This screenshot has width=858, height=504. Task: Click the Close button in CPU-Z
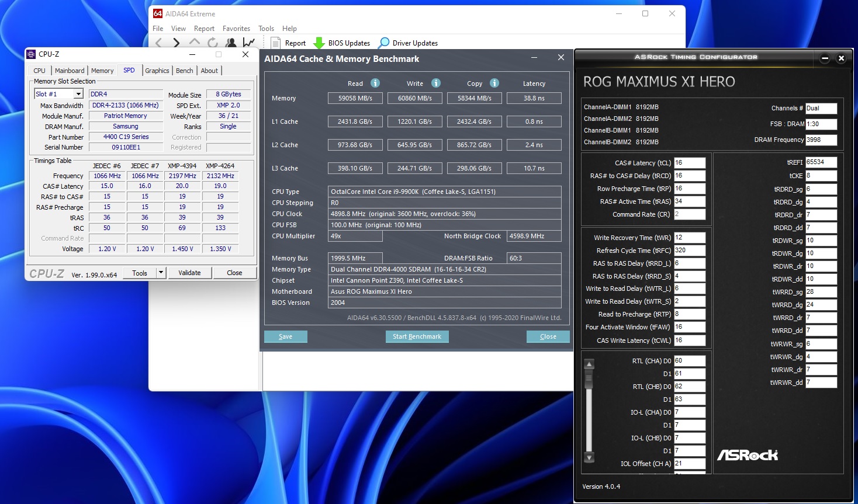click(x=234, y=273)
